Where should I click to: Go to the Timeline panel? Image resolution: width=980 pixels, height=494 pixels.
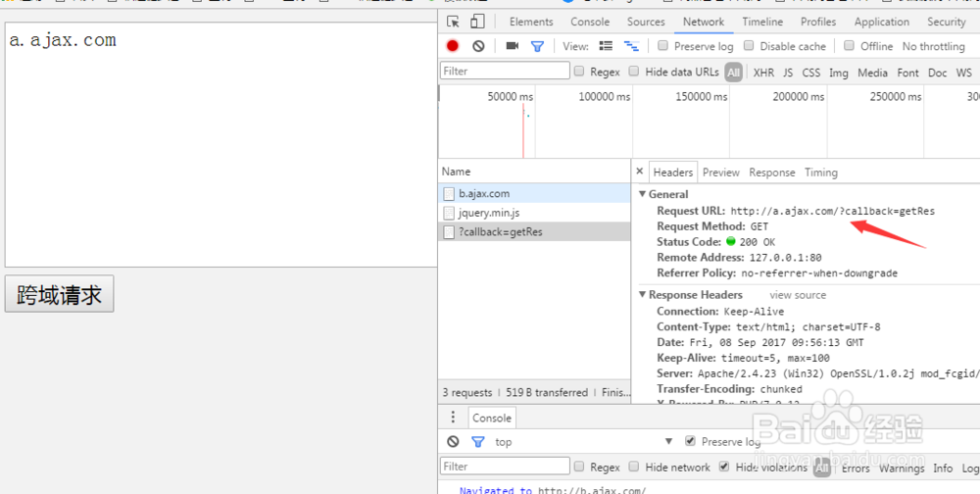click(762, 22)
